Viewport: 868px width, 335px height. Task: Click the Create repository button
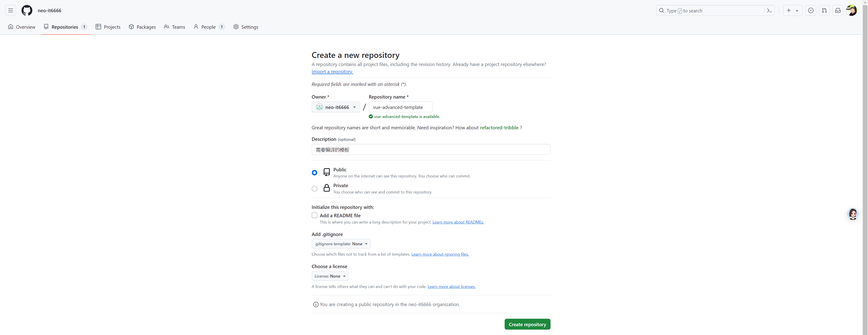527,324
